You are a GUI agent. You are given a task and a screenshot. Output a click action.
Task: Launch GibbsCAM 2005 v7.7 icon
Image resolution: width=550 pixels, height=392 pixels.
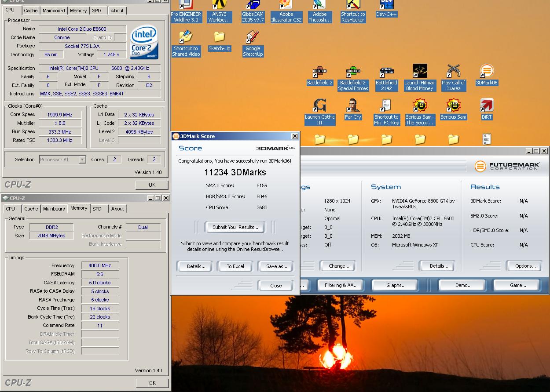click(x=253, y=11)
